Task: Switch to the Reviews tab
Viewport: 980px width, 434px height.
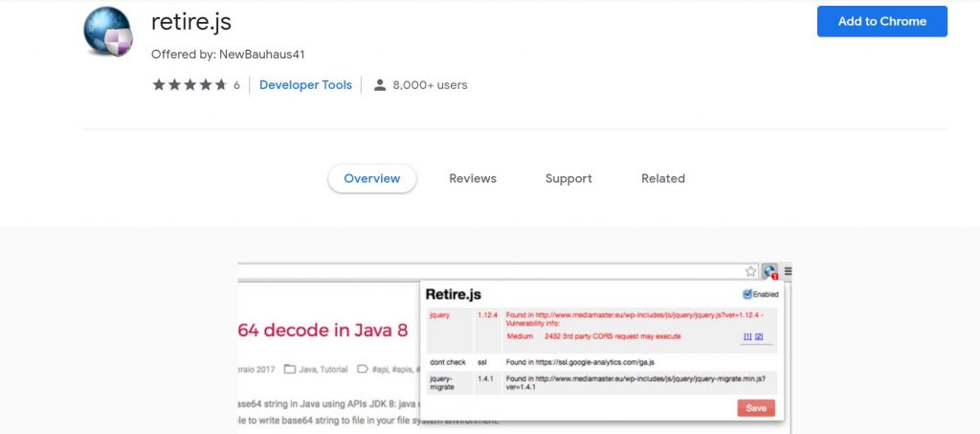Action: tap(473, 178)
